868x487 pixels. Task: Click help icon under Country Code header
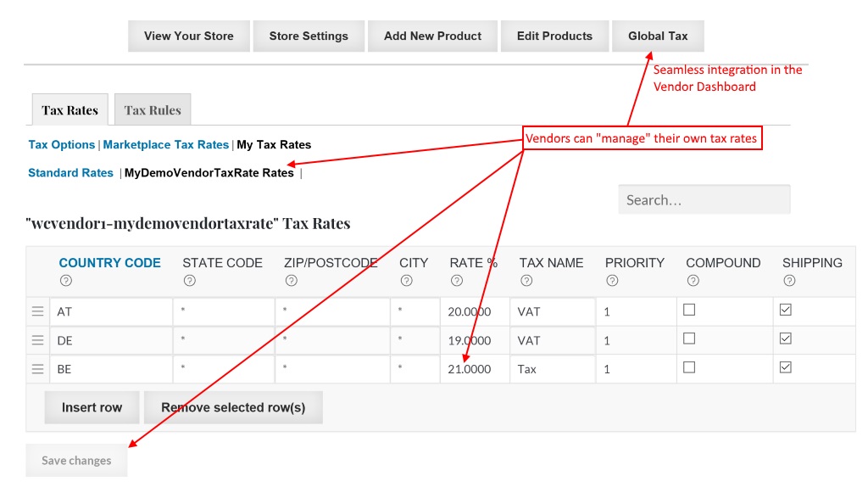pos(66,281)
